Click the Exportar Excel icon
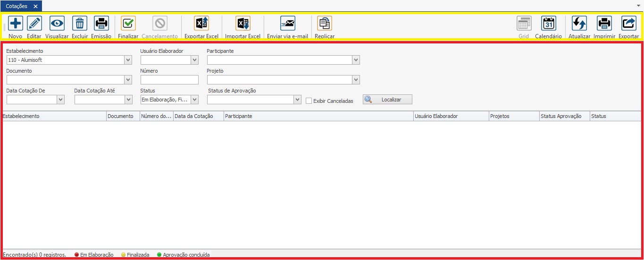644x260 pixels. pos(201,24)
